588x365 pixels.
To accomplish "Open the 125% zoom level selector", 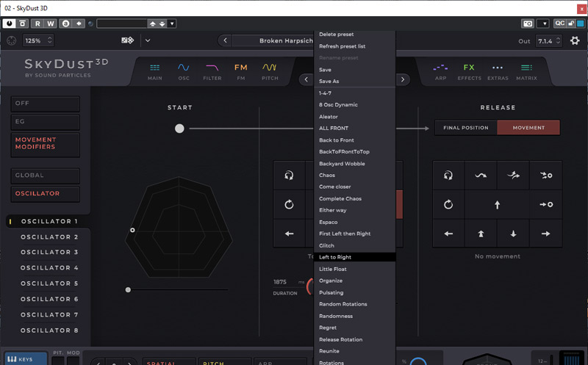I will coord(34,41).
